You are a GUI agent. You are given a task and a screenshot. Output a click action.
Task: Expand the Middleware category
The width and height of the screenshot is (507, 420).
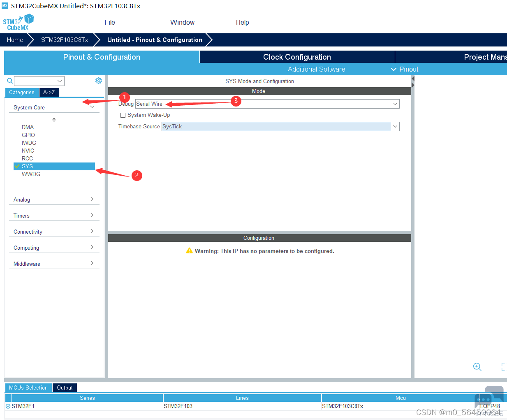[x=54, y=264]
